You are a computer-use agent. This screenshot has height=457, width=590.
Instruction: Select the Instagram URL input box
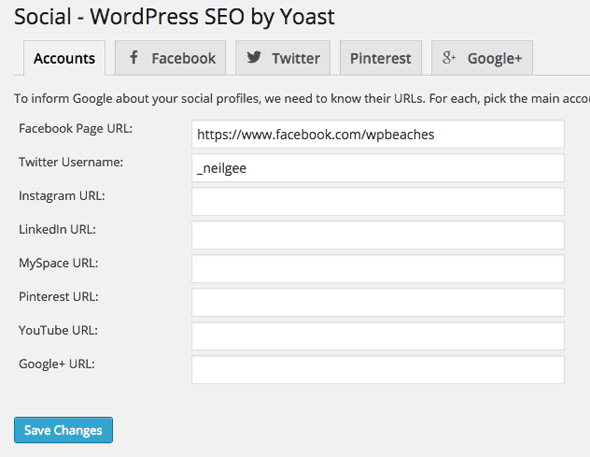[378, 202]
